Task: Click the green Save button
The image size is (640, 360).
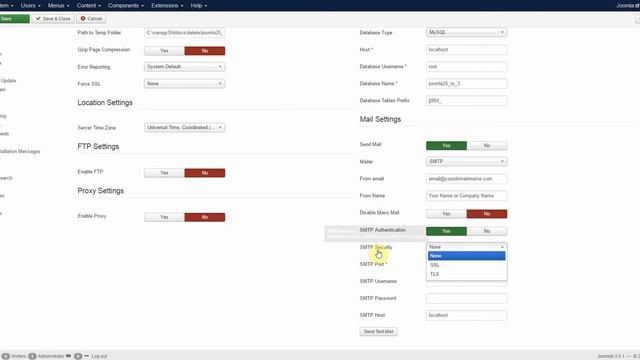Action: click(14, 19)
